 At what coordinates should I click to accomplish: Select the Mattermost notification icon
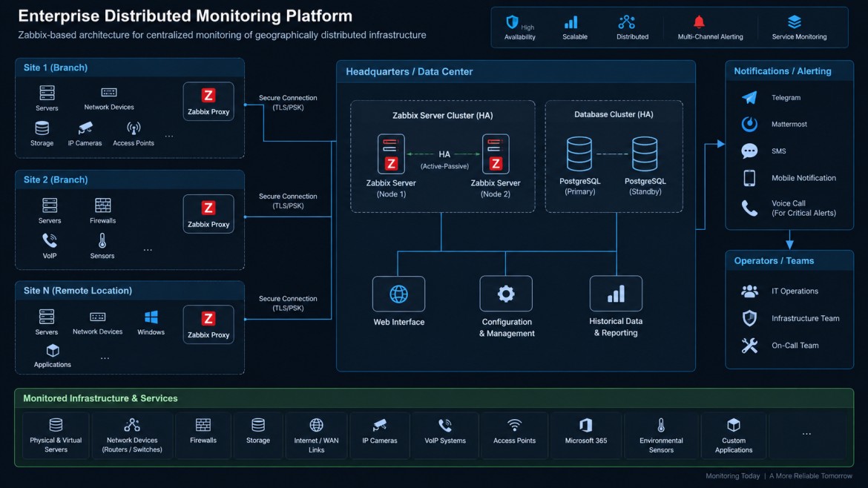[749, 124]
